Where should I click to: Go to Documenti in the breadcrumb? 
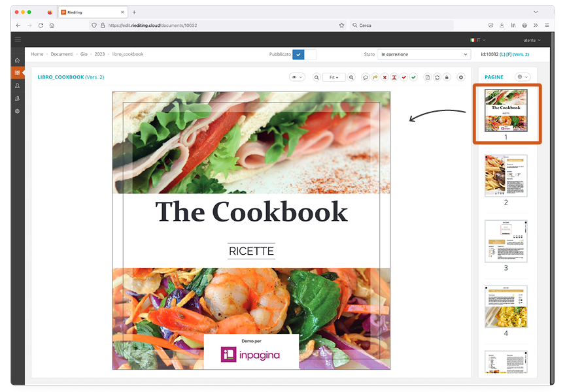click(x=62, y=54)
